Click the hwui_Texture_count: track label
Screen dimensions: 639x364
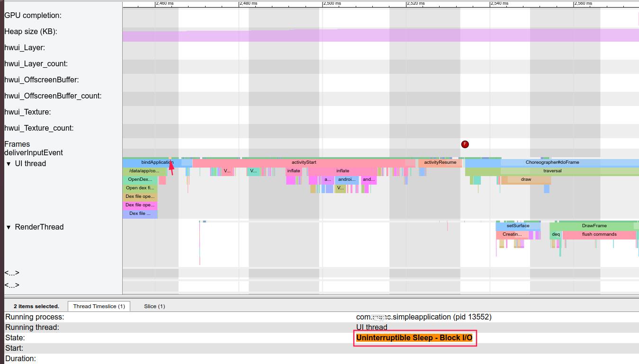point(39,128)
